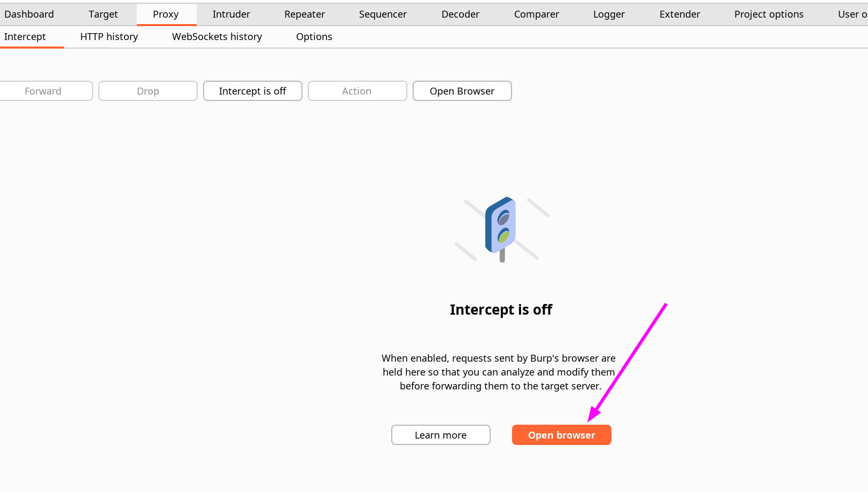Open the Intruder tab
868x492 pixels.
point(231,14)
